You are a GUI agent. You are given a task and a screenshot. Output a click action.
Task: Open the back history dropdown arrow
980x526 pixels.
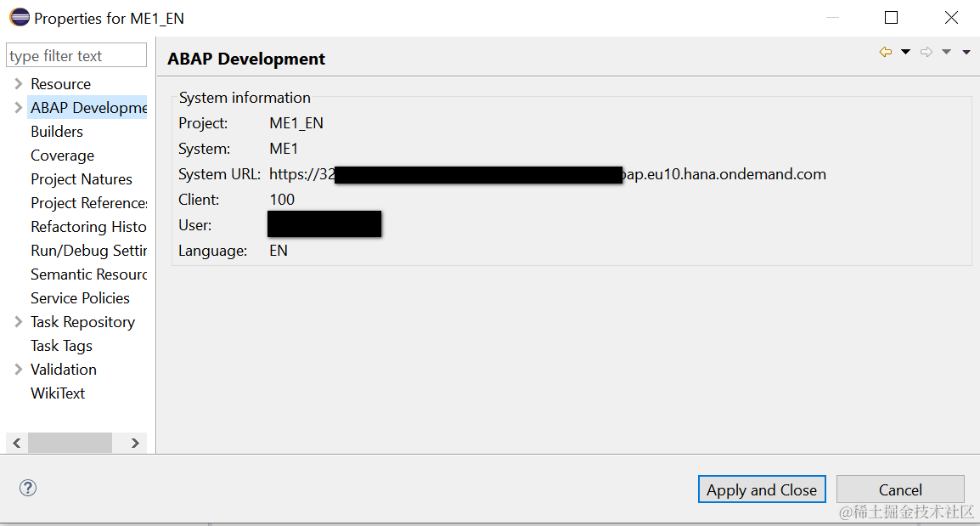pyautogui.click(x=905, y=52)
